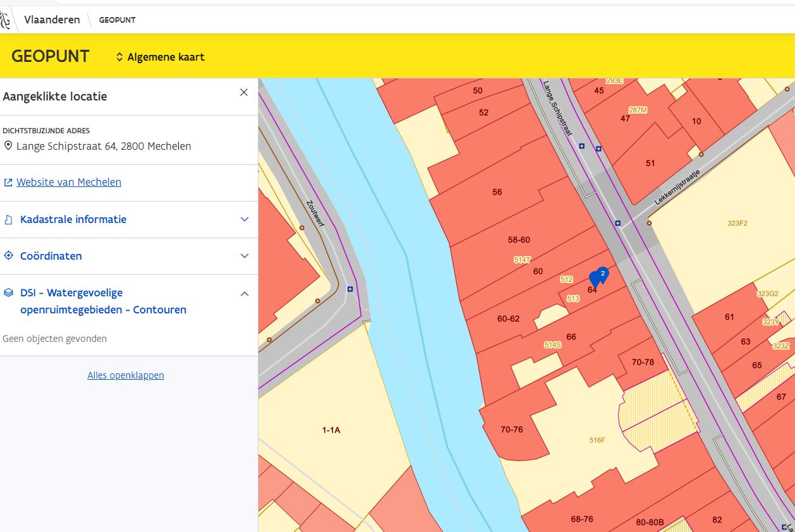Expand the Coördinaten section chevron

tap(245, 257)
